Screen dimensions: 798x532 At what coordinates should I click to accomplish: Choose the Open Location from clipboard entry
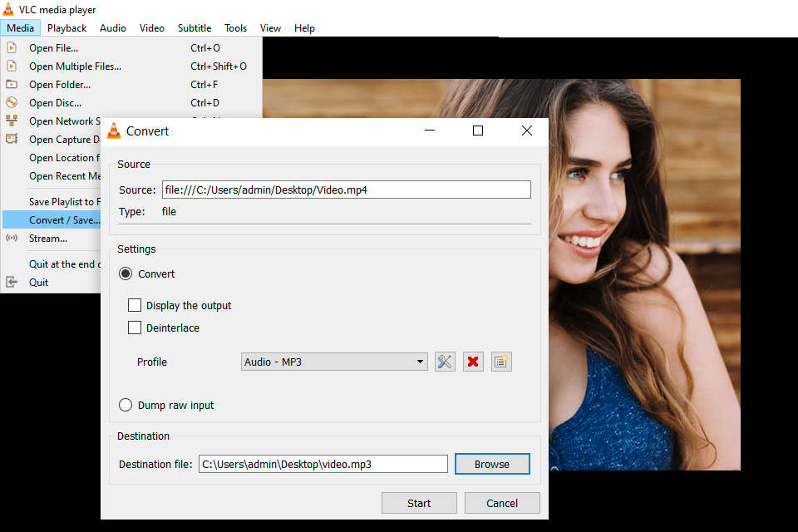click(52, 158)
